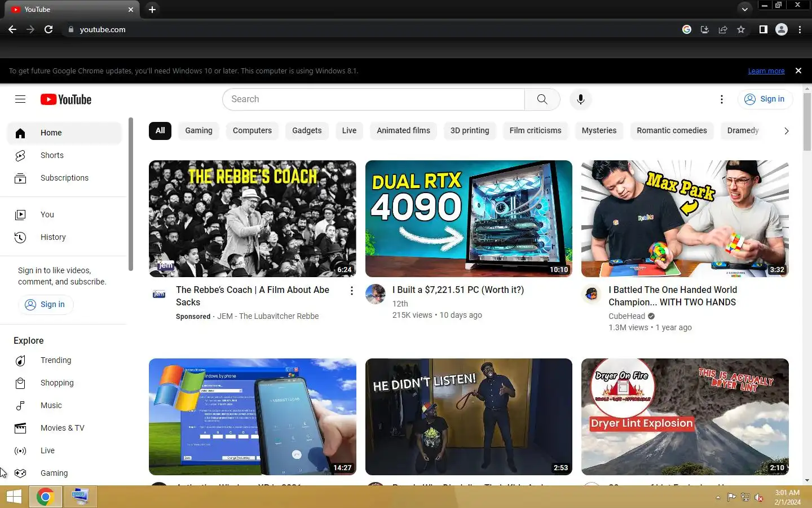The width and height of the screenshot is (812, 508).
Task: Click Learn more in update banner
Action: pos(766,71)
